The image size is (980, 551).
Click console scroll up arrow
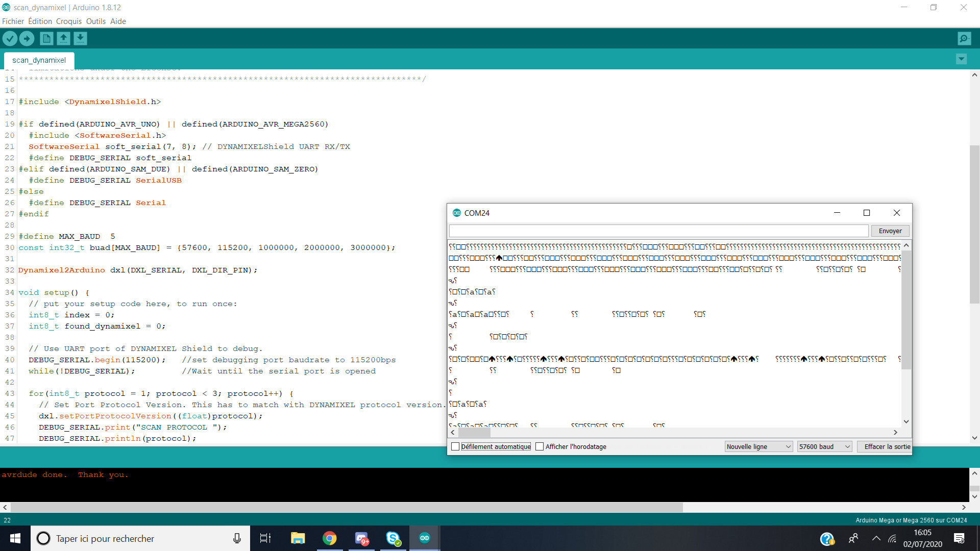974,473
